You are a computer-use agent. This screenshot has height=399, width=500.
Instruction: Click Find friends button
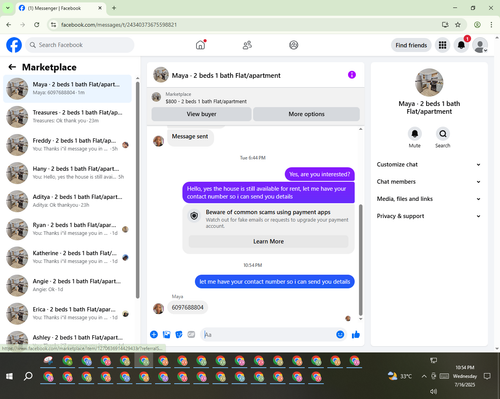(411, 45)
